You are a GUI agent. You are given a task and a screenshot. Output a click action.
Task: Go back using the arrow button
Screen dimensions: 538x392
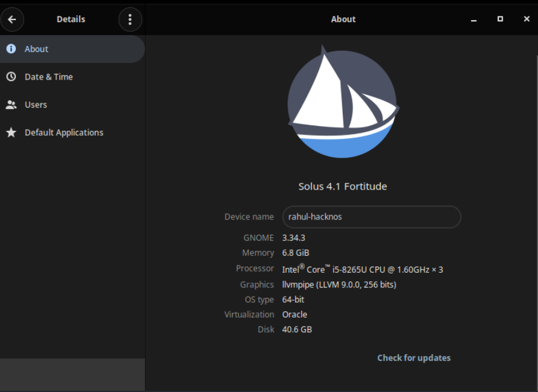[x=12, y=20]
